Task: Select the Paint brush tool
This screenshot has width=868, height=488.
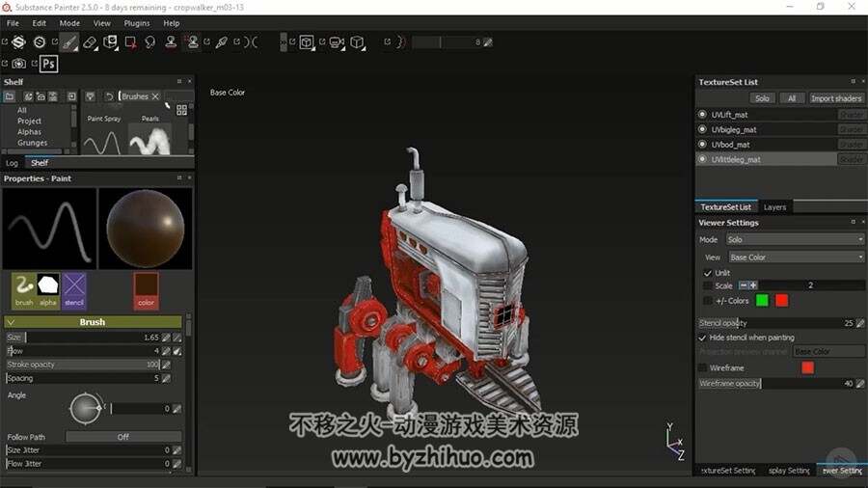Action: click(69, 42)
